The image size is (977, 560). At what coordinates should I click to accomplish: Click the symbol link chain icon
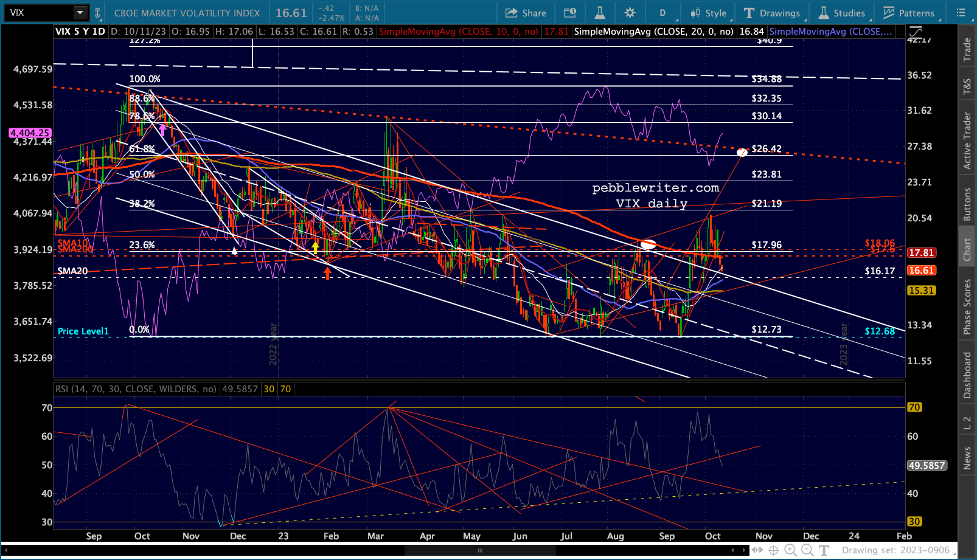coord(97,13)
